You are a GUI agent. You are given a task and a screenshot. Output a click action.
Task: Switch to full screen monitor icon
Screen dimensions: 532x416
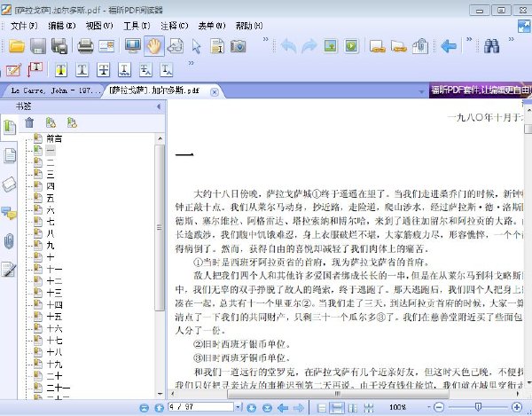(x=132, y=46)
